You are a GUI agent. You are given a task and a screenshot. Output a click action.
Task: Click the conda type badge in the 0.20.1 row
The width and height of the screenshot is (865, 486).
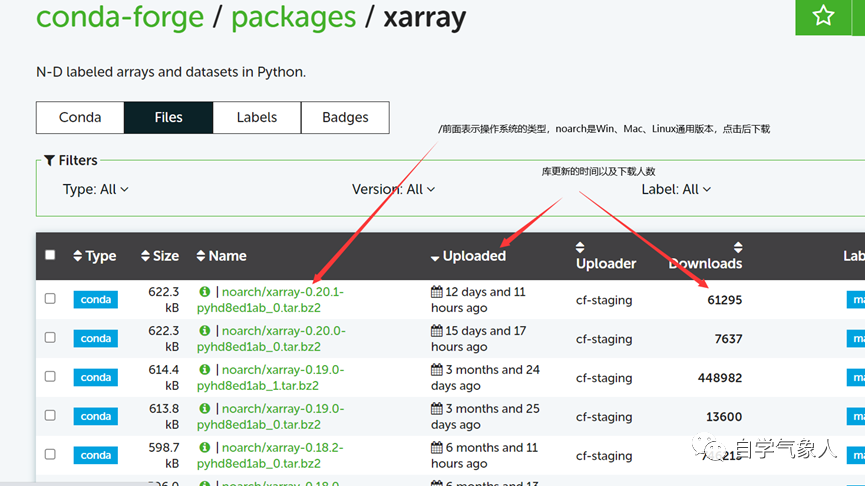coord(95,300)
